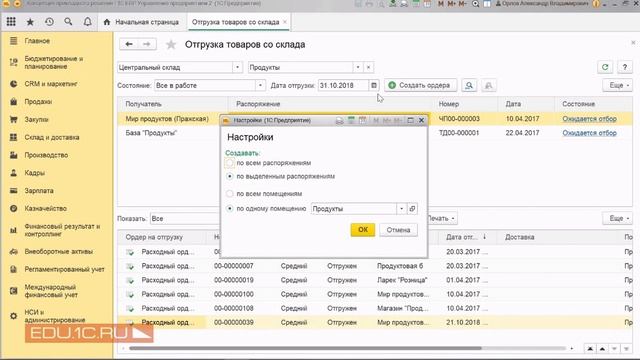The width and height of the screenshot is (640, 360).
Task: Open Продукты item link in Настройки dialog
Action: [x=412, y=209]
